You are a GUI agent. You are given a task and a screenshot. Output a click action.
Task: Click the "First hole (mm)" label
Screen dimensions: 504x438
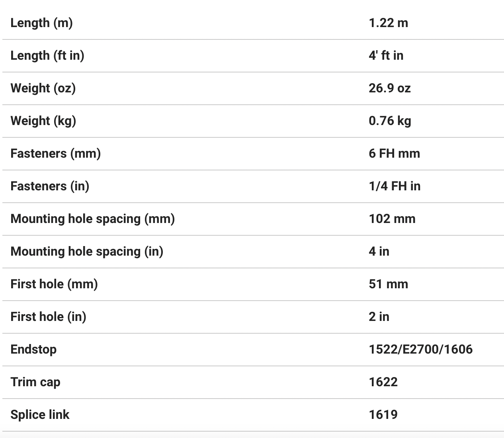pos(54,284)
